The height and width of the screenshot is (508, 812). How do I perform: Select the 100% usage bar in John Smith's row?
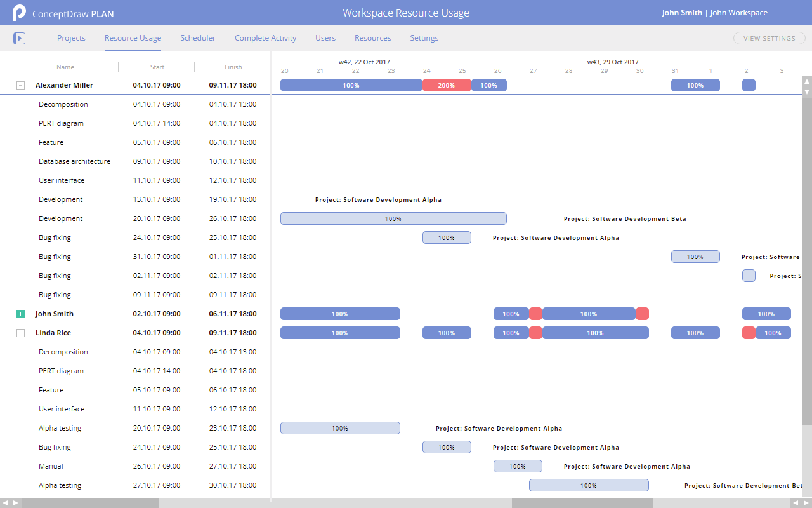point(340,313)
